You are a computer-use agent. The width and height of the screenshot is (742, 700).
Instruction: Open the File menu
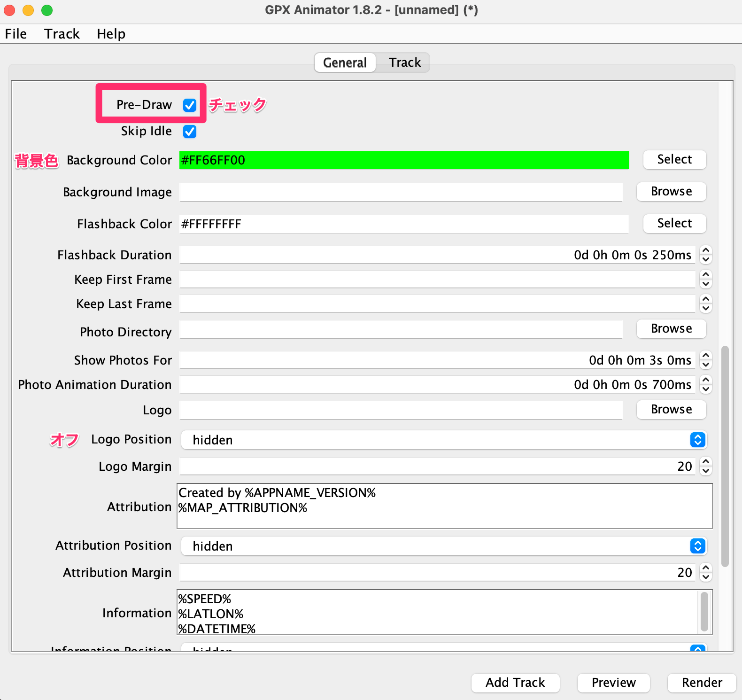[x=16, y=34]
